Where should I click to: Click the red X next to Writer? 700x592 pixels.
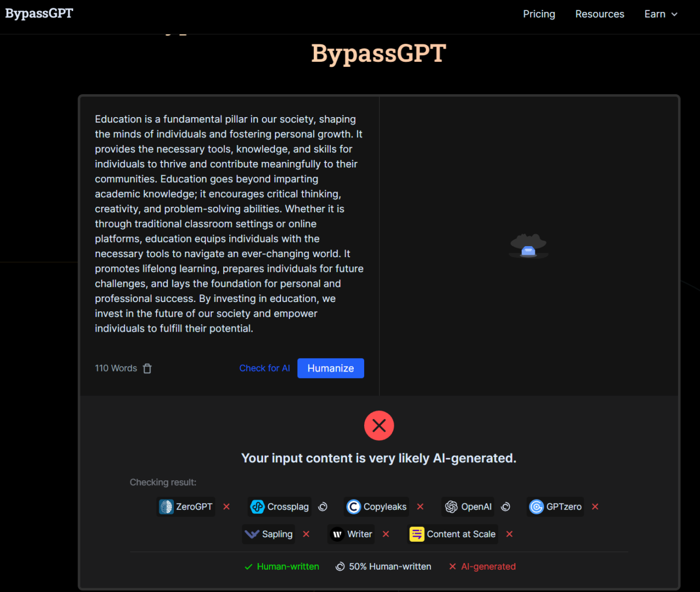pyautogui.click(x=386, y=534)
